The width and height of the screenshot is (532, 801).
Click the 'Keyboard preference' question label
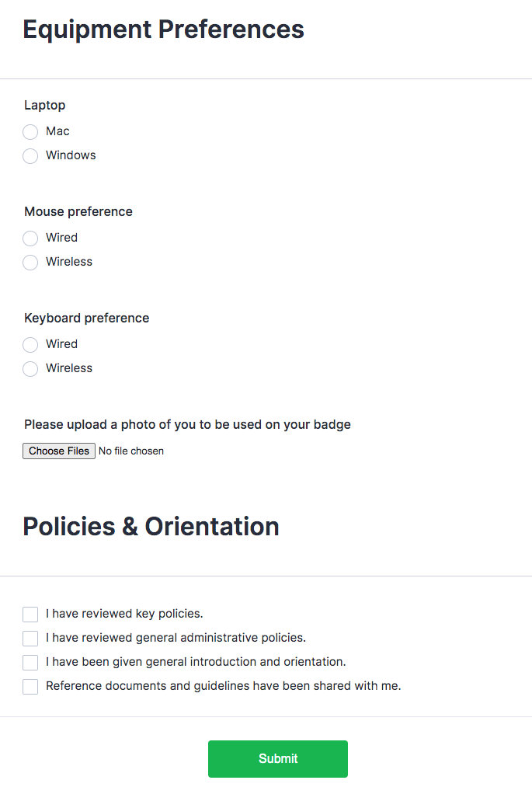click(86, 318)
